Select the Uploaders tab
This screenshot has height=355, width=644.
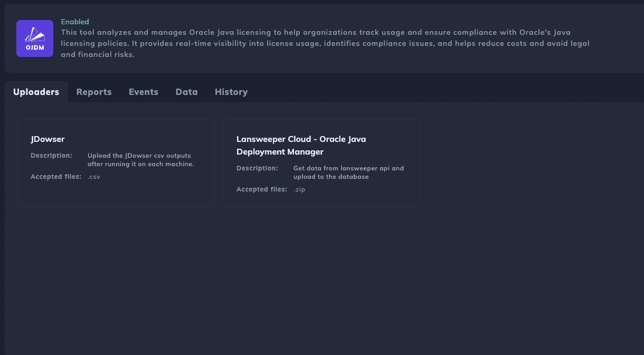coord(36,92)
